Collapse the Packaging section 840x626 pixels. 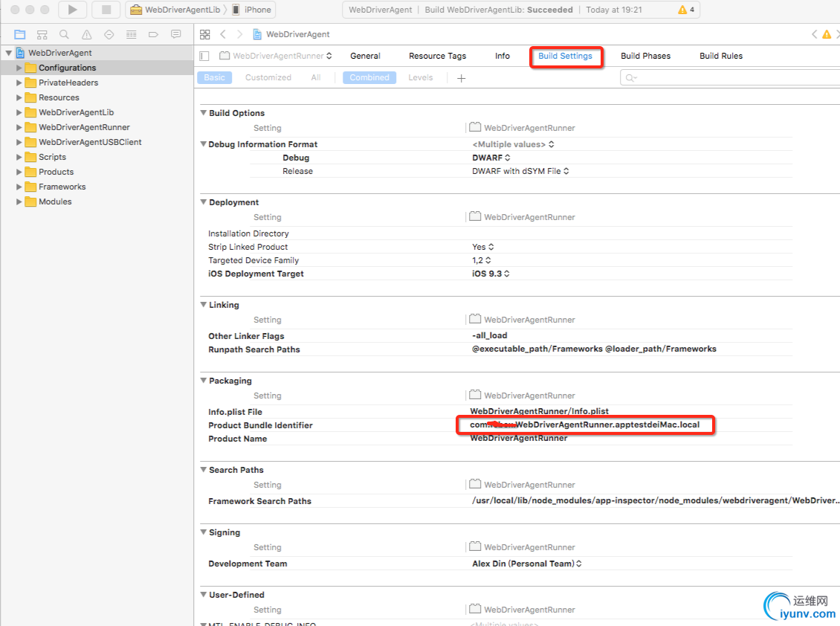(204, 381)
